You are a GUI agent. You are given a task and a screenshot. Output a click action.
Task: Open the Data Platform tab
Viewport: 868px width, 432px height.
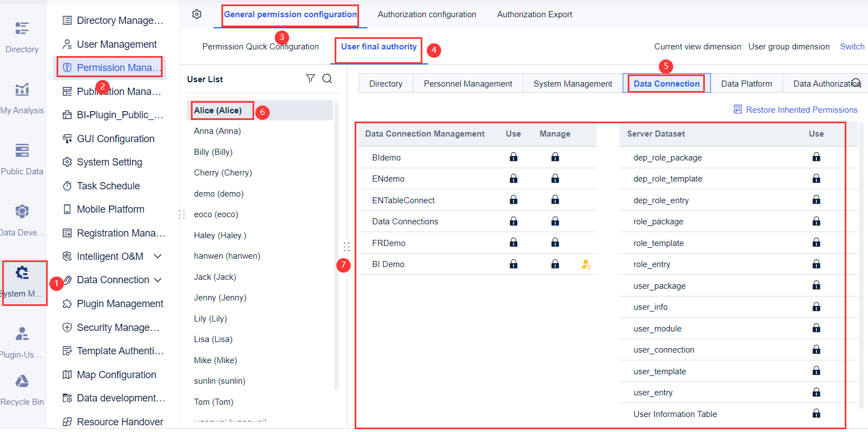point(746,82)
